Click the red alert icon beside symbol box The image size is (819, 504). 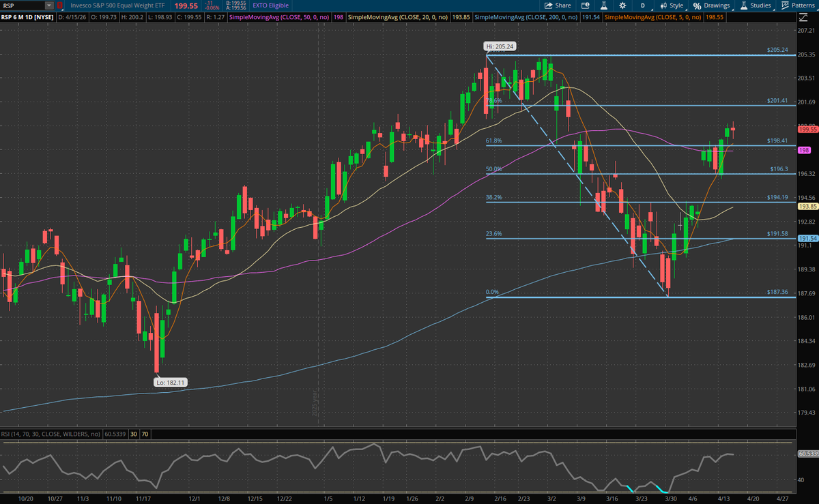tap(59, 5)
